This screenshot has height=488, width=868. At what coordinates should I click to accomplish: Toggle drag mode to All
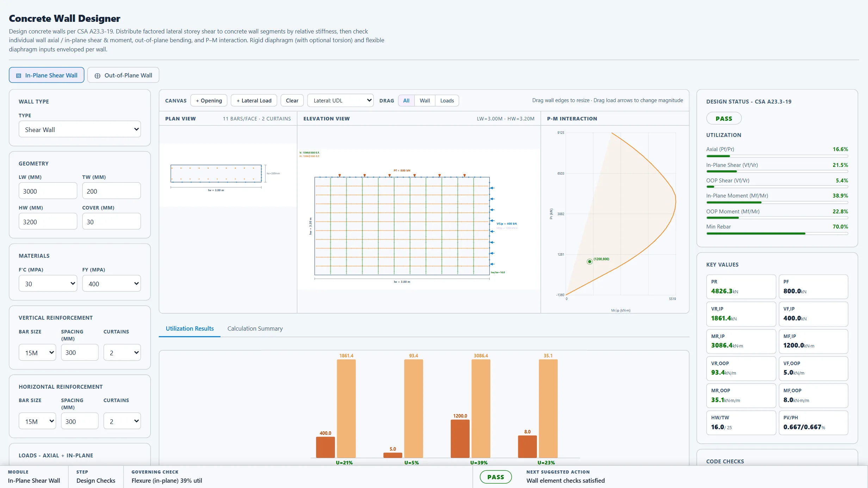coord(406,101)
